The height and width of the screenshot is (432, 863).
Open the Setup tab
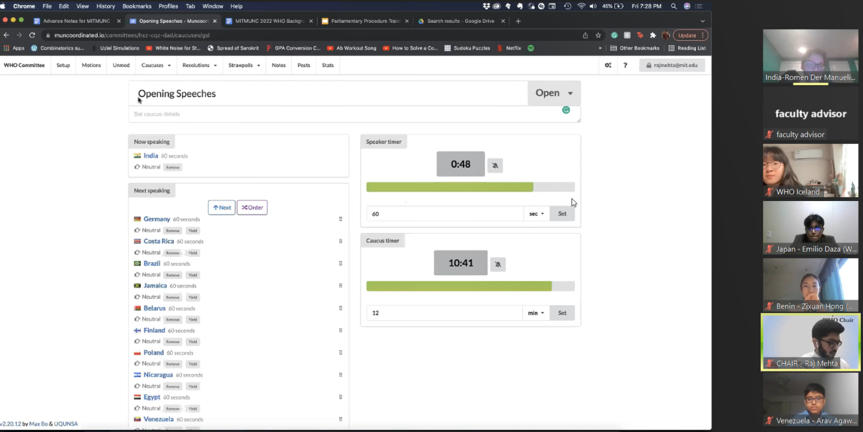(63, 65)
